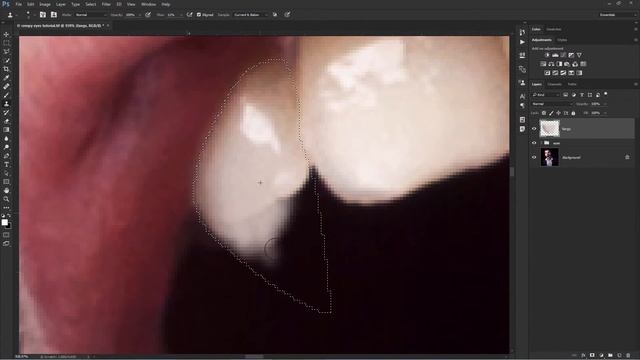Switch to the Swatches tab
The height and width of the screenshot is (360, 640).
tap(554, 29)
